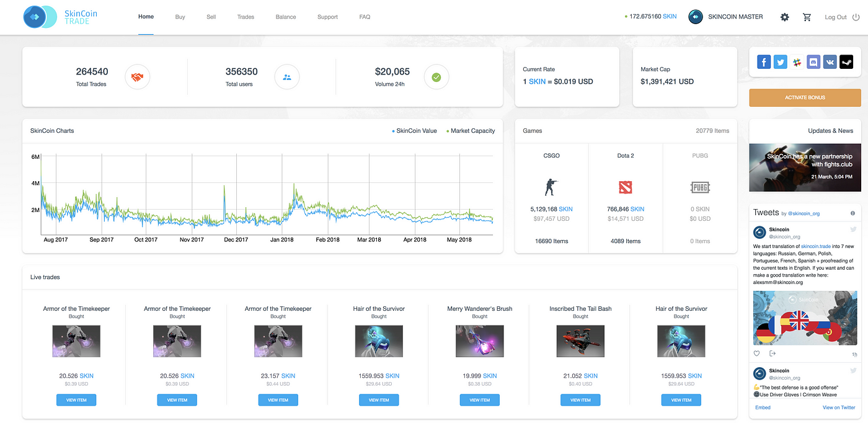Screen dimensions: 868x436
Task: Select the Dota 2 game column title
Action: click(626, 156)
